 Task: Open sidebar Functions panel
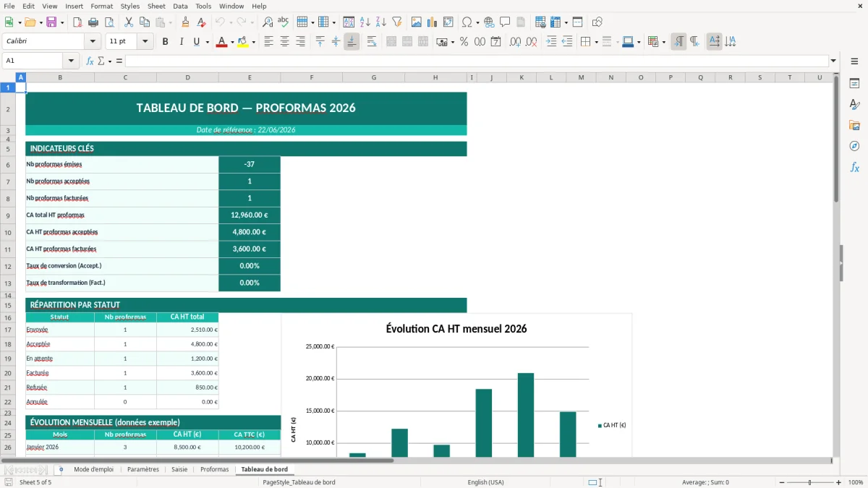click(x=854, y=167)
